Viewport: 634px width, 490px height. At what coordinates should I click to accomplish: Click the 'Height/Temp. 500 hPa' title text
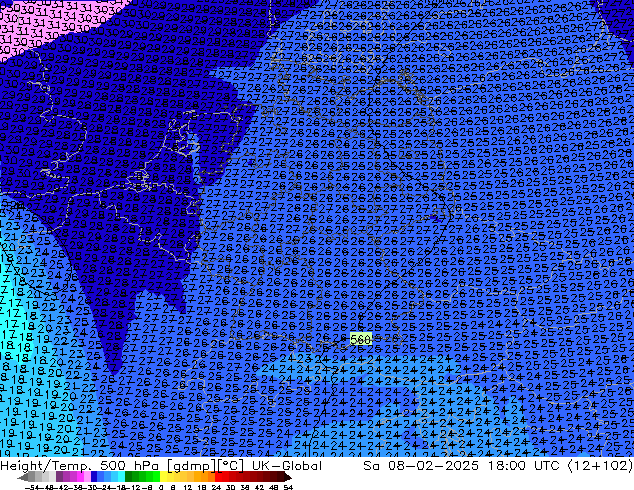pyautogui.click(x=80, y=466)
